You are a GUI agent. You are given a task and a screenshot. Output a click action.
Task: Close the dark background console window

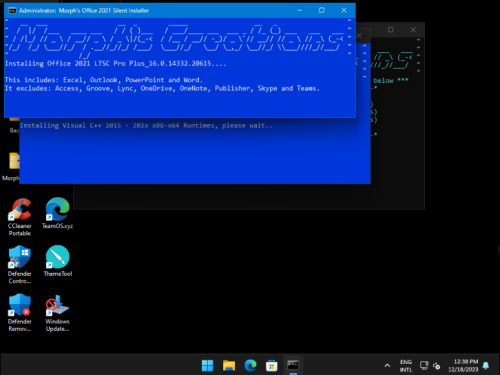(413, 30)
